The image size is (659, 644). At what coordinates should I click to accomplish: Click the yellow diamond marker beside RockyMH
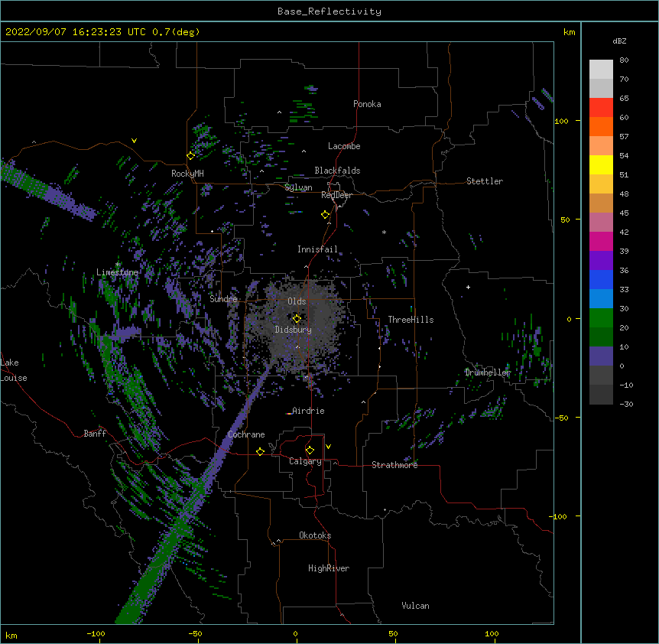(x=191, y=155)
